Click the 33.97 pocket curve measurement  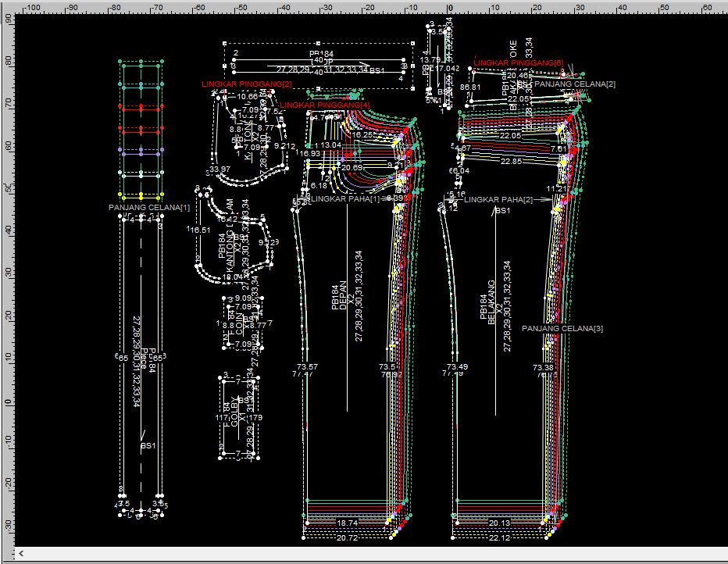coord(219,170)
